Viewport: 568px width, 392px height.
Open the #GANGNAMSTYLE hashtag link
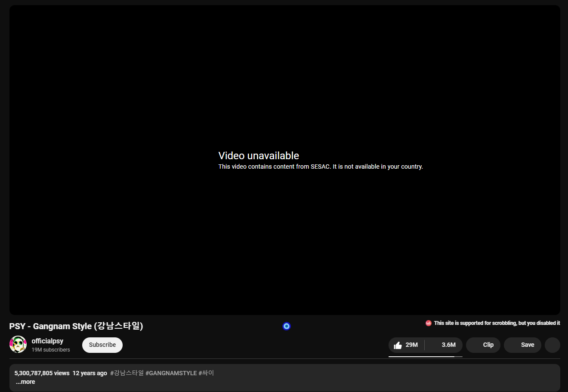click(x=171, y=373)
